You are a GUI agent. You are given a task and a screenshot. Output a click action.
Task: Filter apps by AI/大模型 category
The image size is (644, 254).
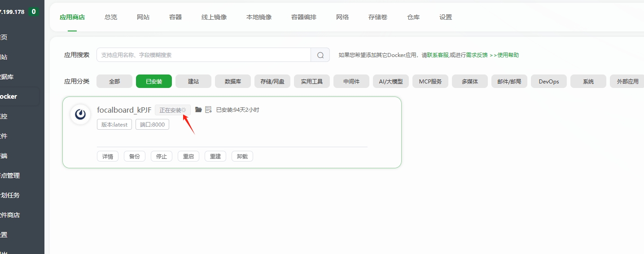(x=391, y=81)
